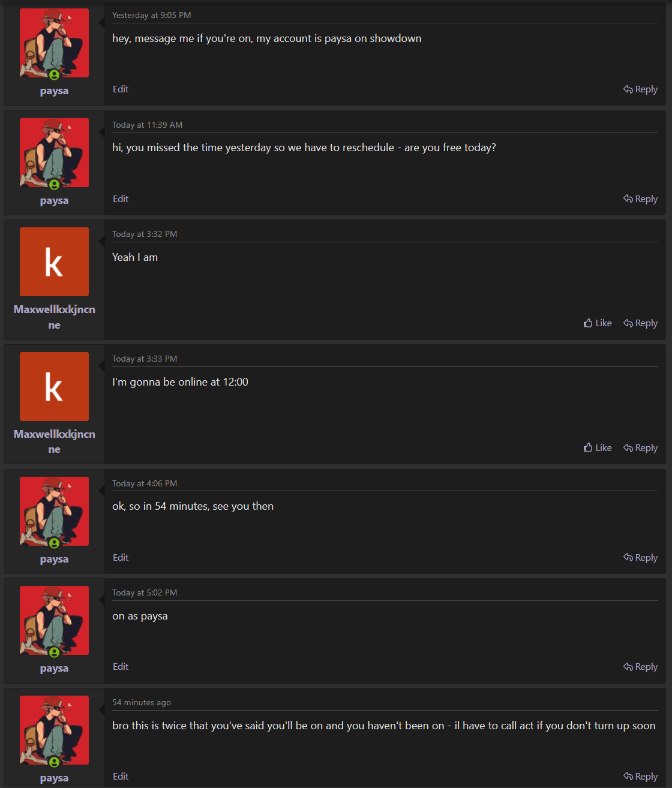Edit the 'bro this is twice' post

[x=121, y=777]
